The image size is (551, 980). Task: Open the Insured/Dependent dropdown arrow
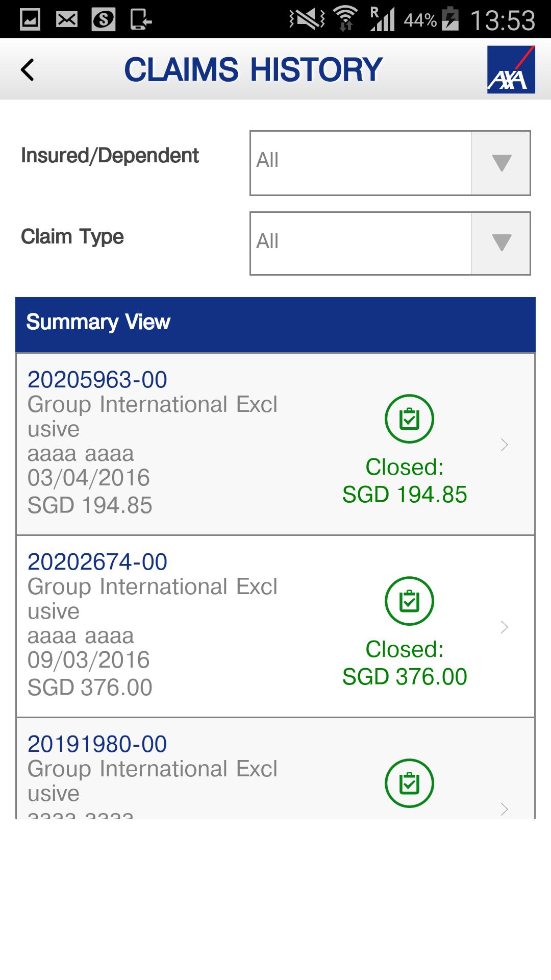pyautogui.click(x=501, y=163)
